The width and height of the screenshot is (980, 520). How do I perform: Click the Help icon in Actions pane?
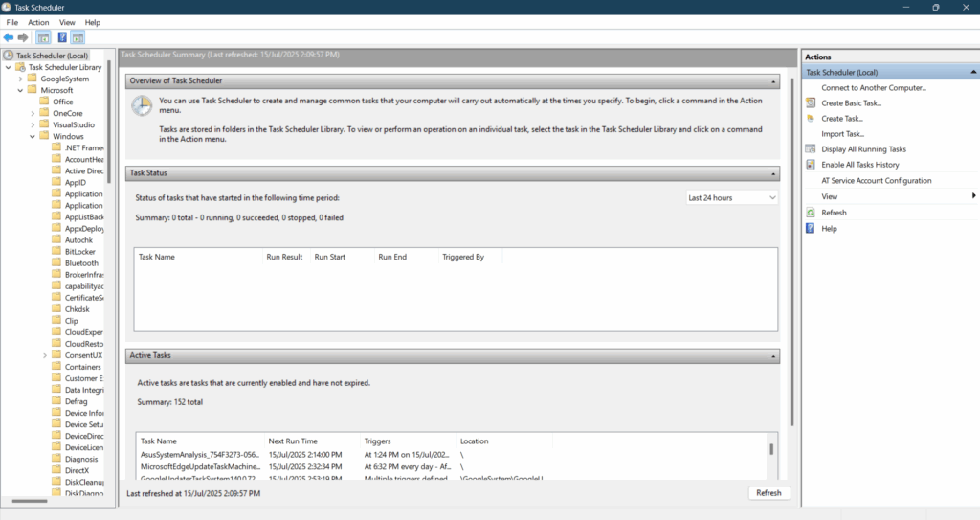[x=811, y=229]
